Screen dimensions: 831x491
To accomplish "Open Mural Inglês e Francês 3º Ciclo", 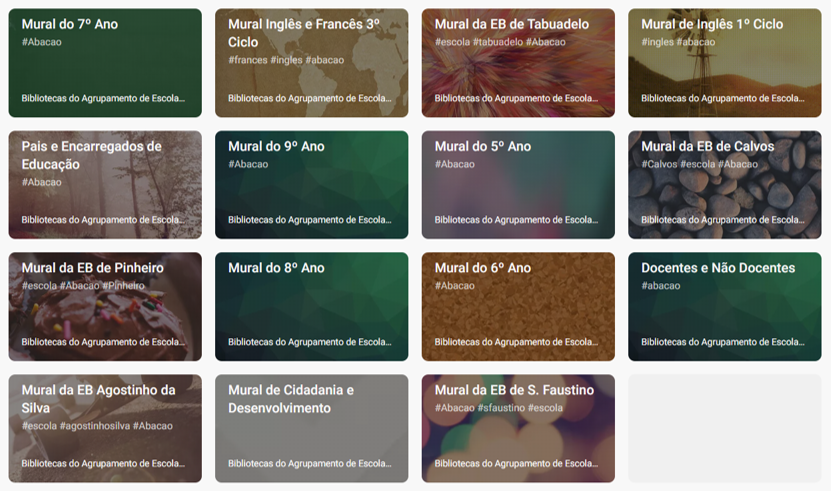I will pyautogui.click(x=312, y=63).
